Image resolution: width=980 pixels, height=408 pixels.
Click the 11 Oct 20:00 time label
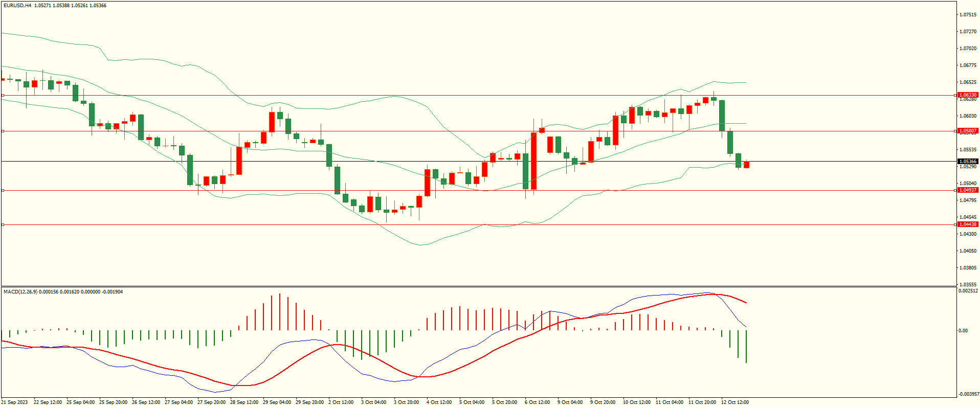pyautogui.click(x=702, y=402)
